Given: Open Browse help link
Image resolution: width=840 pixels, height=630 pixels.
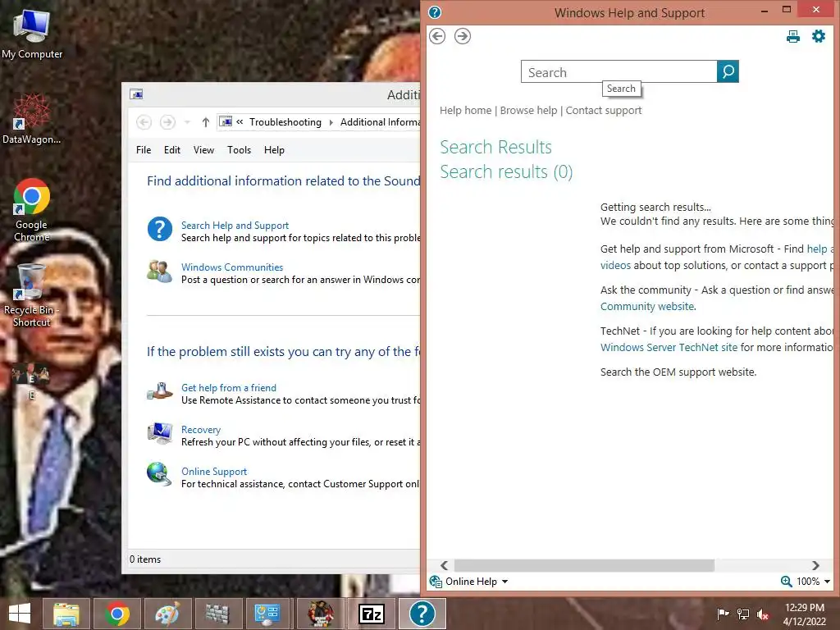Looking at the screenshot, I should coord(529,111).
